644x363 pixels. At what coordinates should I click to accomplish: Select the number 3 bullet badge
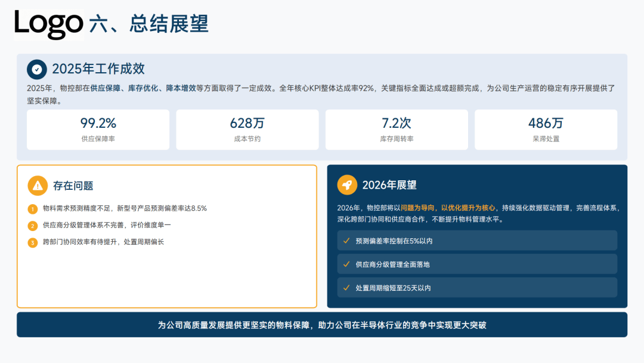pos(33,242)
